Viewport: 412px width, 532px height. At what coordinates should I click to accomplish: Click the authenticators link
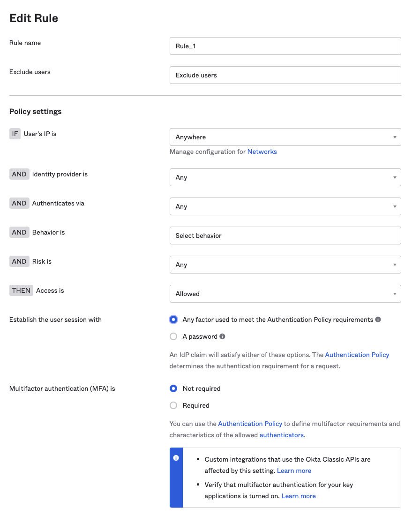point(282,435)
